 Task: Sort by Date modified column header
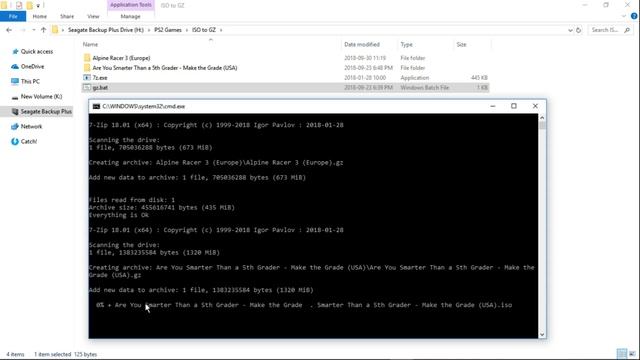(362, 44)
